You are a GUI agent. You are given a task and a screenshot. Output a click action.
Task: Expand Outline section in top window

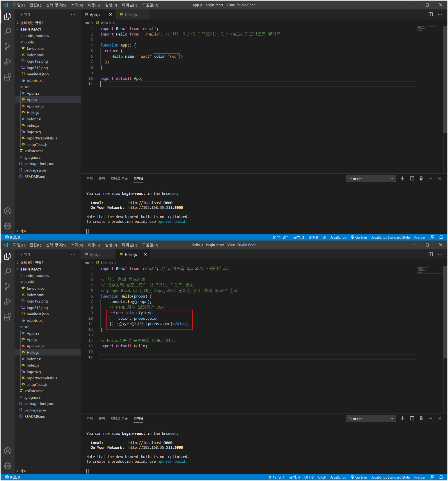pos(48,231)
